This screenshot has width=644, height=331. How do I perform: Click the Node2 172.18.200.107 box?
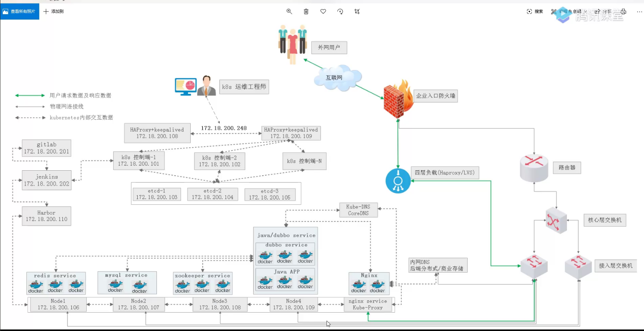coord(138,305)
